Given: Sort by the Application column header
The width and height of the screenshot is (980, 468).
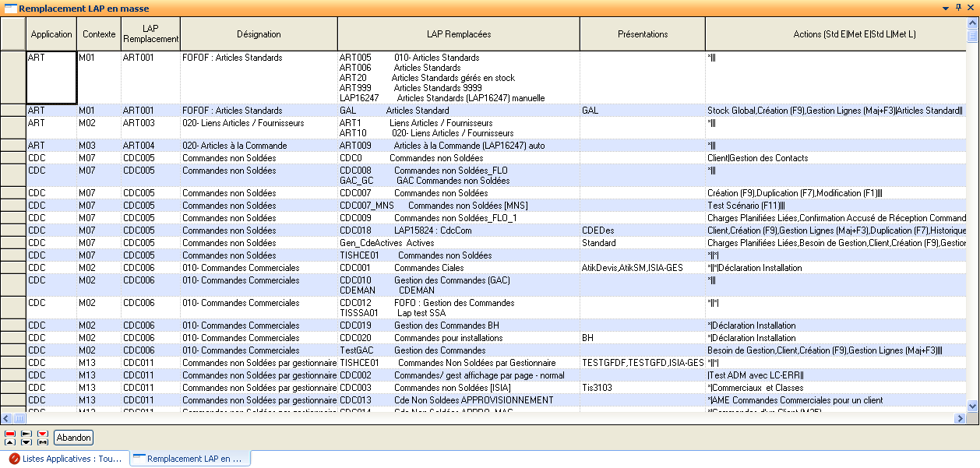Looking at the screenshot, I should [51, 34].
